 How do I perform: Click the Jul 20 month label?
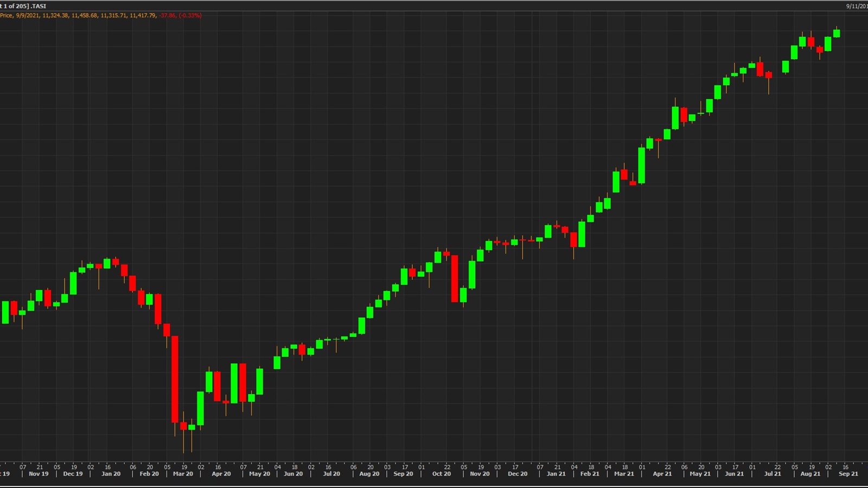(331, 474)
